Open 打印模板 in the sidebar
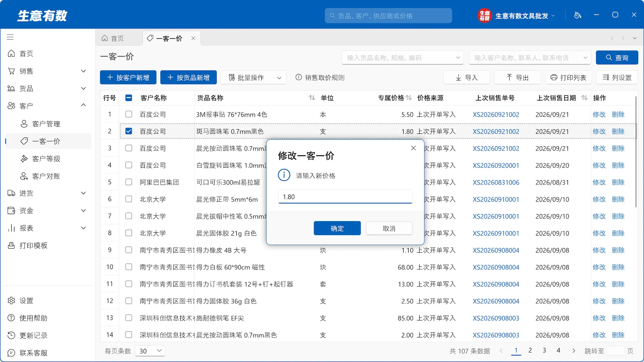 coord(48,246)
